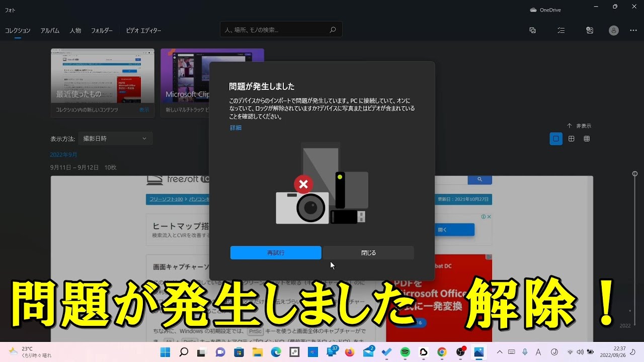Launch Firefox from taskbar
644x362 pixels.
[x=350, y=352]
